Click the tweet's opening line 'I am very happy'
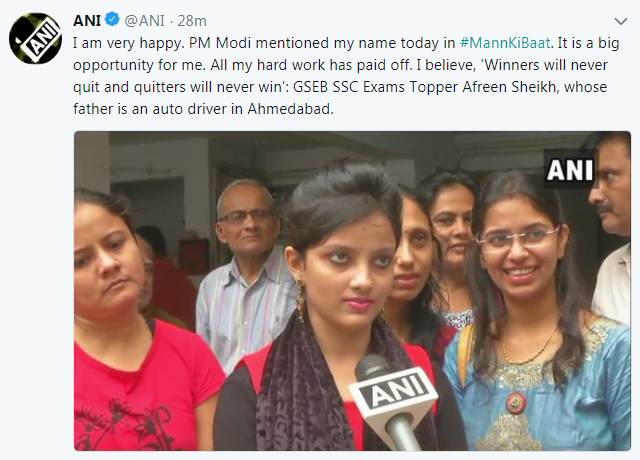Screen dimensions: 640x460 [127, 43]
